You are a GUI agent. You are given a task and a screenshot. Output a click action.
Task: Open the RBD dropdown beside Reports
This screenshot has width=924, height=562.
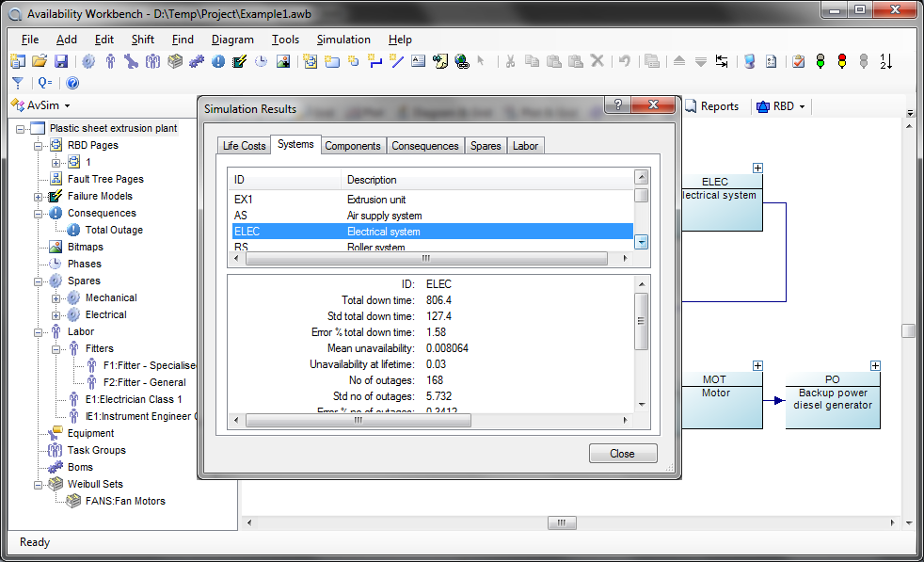[781, 106]
